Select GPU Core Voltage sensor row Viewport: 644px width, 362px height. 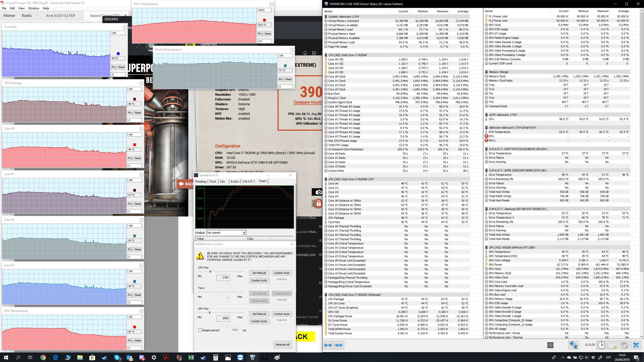pyautogui.click(x=557, y=260)
